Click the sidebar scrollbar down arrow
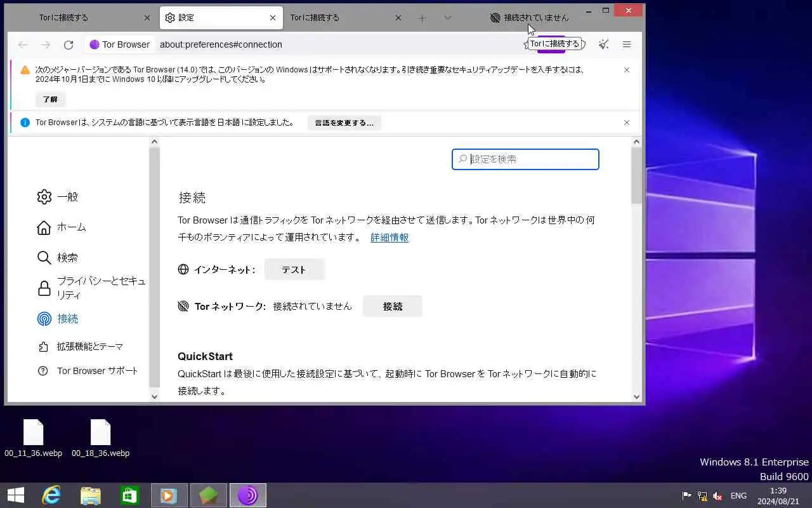The height and width of the screenshot is (508, 812). [x=154, y=396]
